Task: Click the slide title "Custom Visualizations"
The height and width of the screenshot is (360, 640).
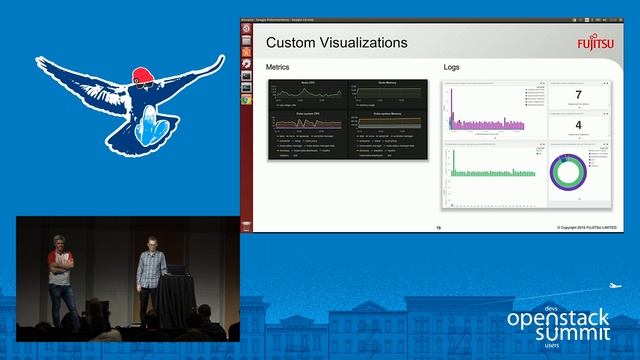Action: (x=337, y=42)
